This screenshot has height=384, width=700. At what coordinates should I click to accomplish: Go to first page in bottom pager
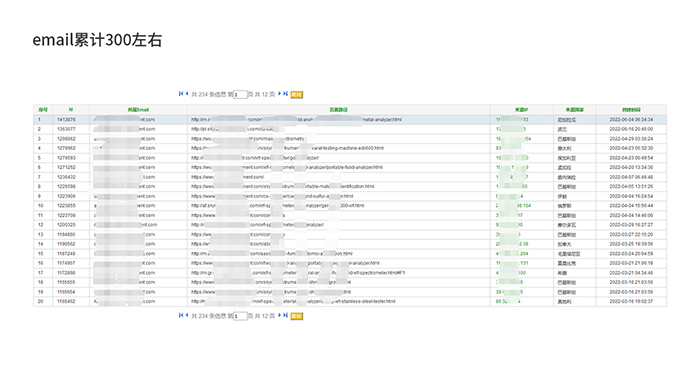[x=181, y=315]
